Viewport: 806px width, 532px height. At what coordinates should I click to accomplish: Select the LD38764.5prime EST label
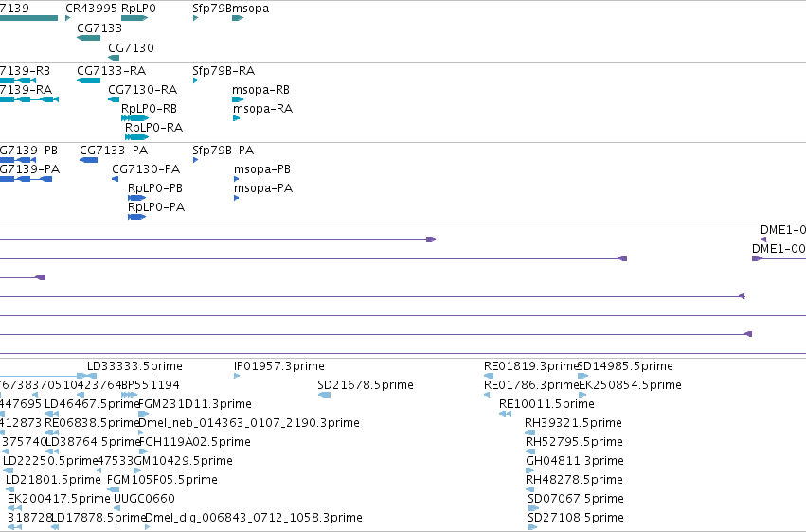tap(93, 442)
